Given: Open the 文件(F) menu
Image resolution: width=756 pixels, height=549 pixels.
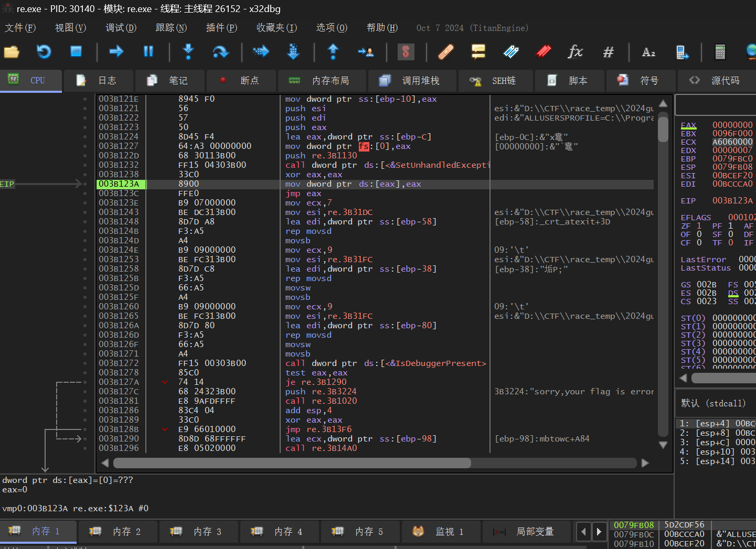Looking at the screenshot, I should pyautogui.click(x=20, y=28).
